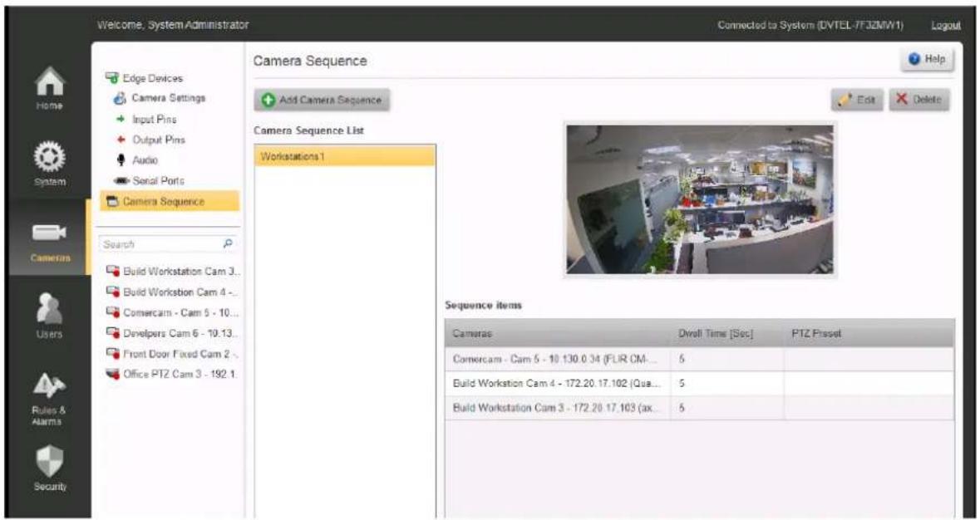Viewport: 980px width, 520px height.
Task: Click dwell time for Build Workstion Cam 4
Action: [x=682, y=383]
